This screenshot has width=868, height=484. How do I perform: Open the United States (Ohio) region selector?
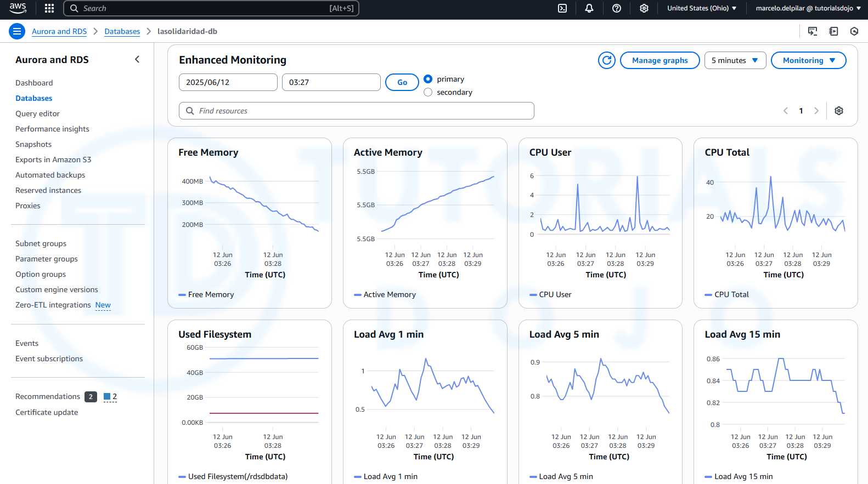702,8
